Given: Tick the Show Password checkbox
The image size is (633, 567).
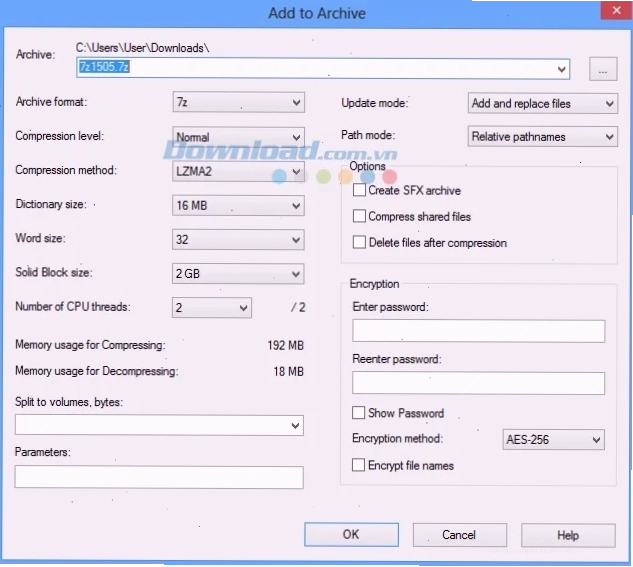Looking at the screenshot, I should [358, 413].
